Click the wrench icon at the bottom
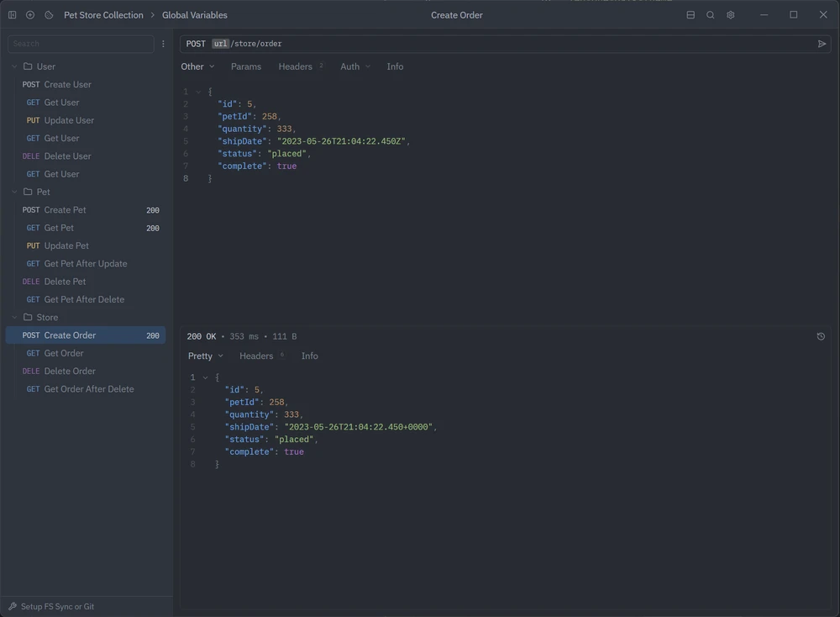The height and width of the screenshot is (617, 840). (13, 606)
